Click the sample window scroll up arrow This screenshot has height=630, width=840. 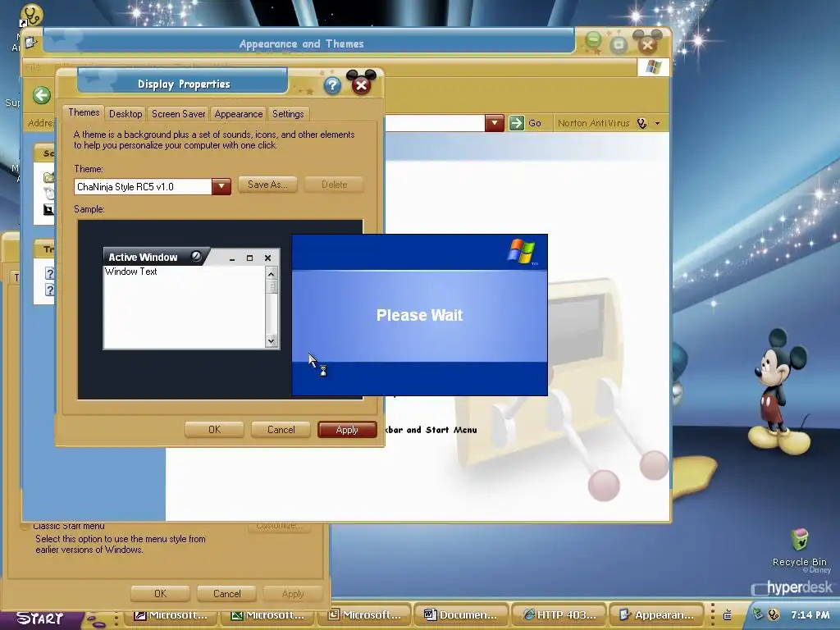(x=271, y=274)
